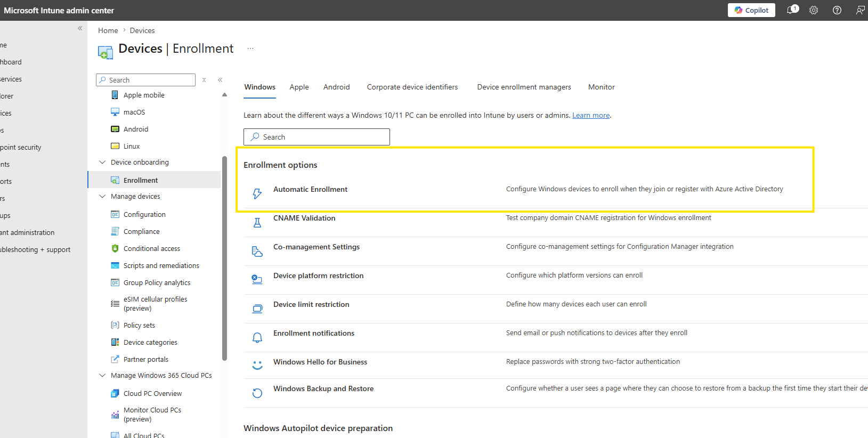The height and width of the screenshot is (438, 868).
Task: Click the Device limit restriction icon
Action: click(257, 309)
